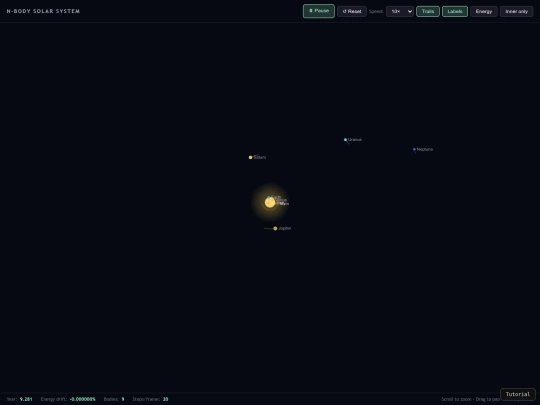This screenshot has height=405, width=540.
Task: Toggle the Trails option
Action: pyautogui.click(x=428, y=11)
